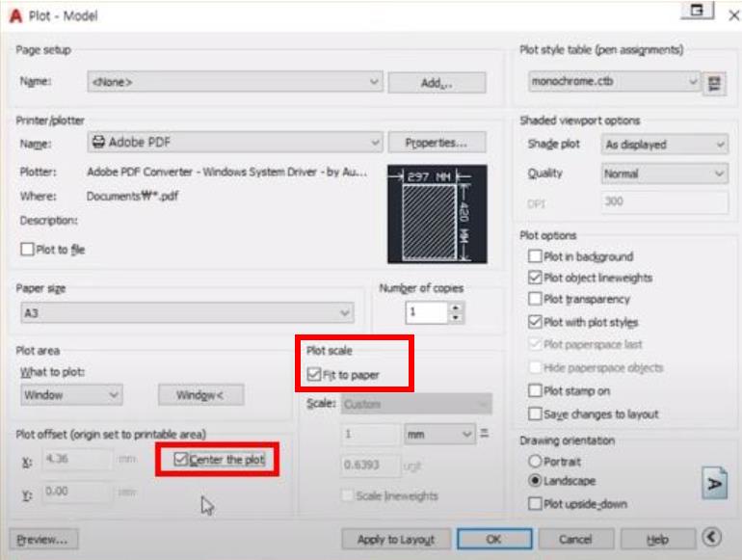Click Apply to Layout button
Image resolution: width=742 pixels, height=560 pixels.
coord(396,539)
